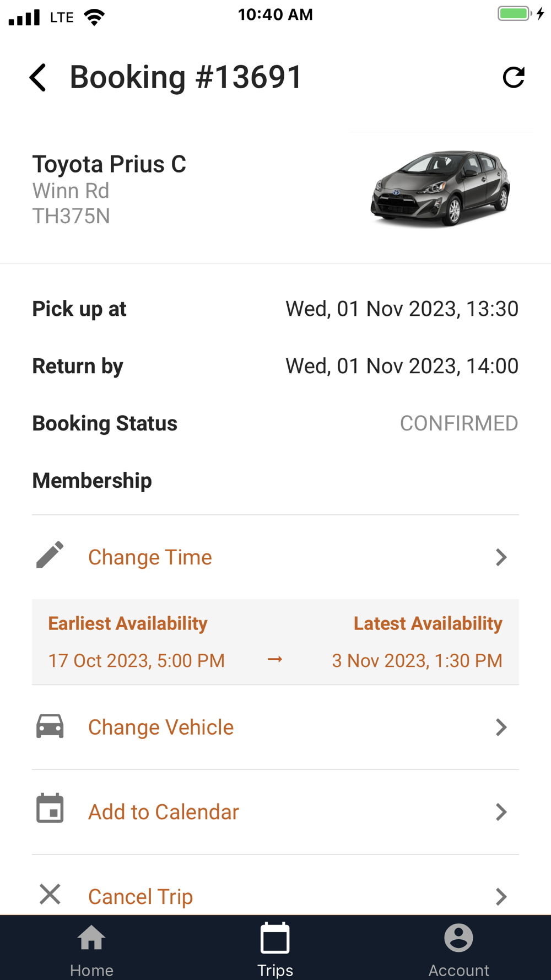Select the Cancel Trip link
The width and height of the screenshot is (551, 980).
click(x=141, y=897)
